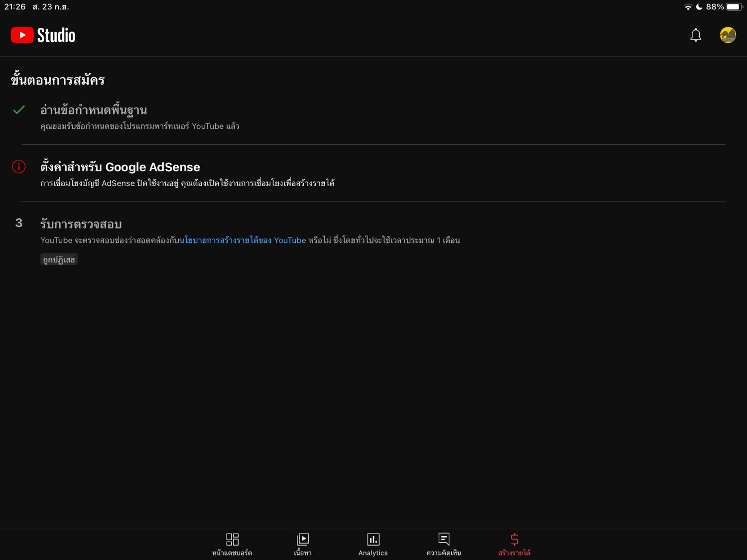
Task: Tap the red AdSense warning info icon
Action: pyautogui.click(x=19, y=166)
